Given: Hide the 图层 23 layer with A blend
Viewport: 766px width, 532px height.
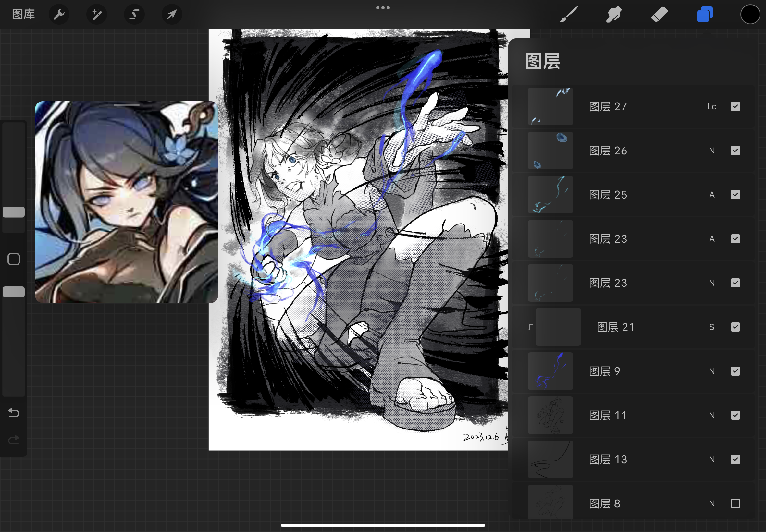Looking at the screenshot, I should [x=735, y=239].
